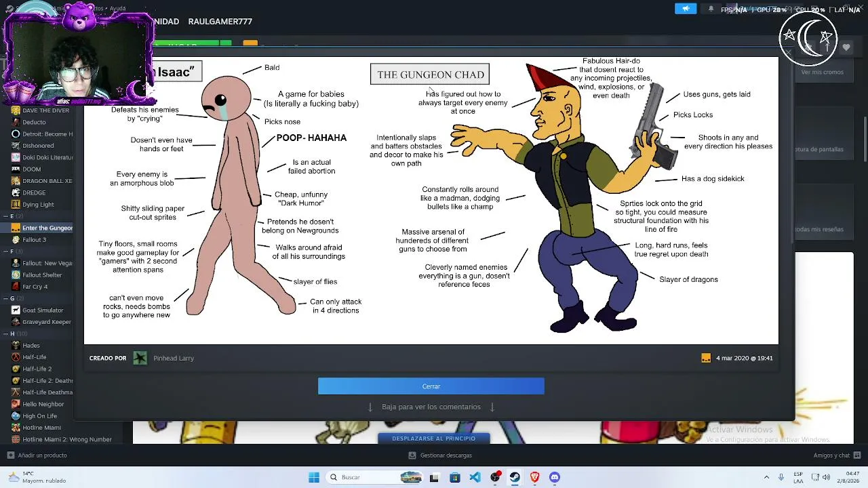Viewport: 868px width, 488px height.
Task: Open Pinhead Larry's creator avatar
Action: (140, 358)
